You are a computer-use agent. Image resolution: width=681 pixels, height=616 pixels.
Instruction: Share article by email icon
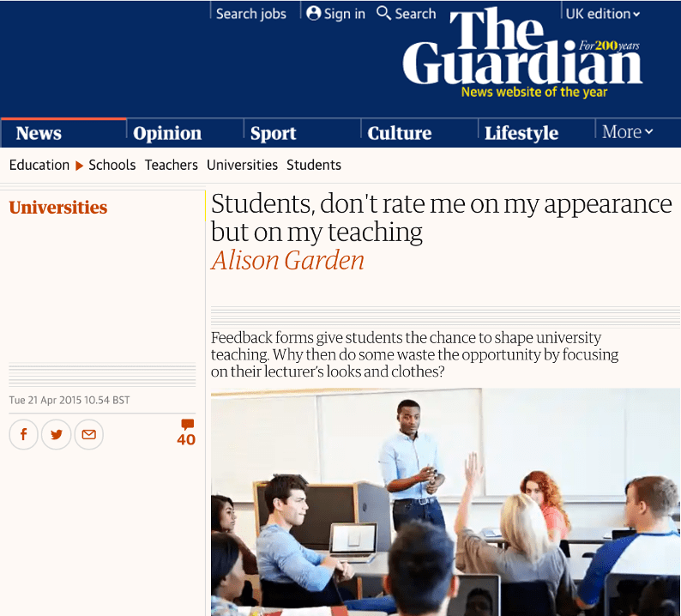click(88, 434)
